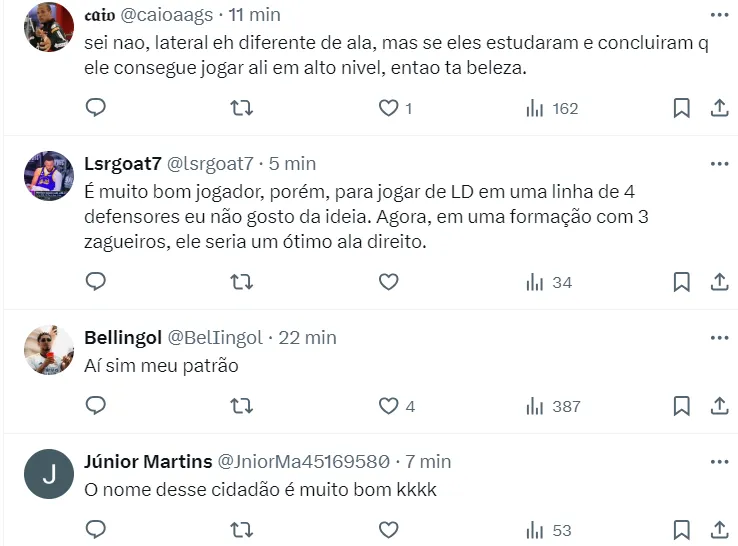Share caio's tweet

coord(718,108)
